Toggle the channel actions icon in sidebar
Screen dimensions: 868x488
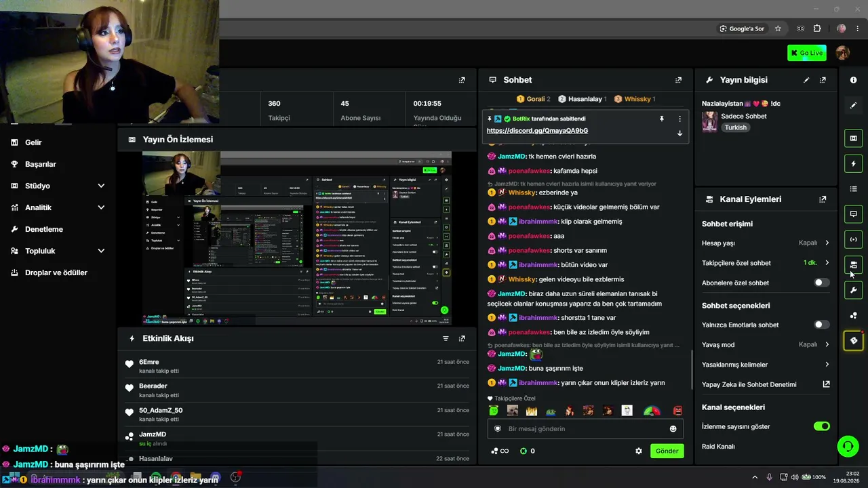[854, 265]
